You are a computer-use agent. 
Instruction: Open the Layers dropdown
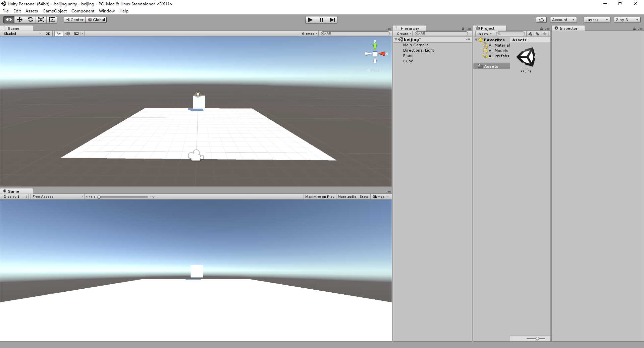pyautogui.click(x=596, y=20)
